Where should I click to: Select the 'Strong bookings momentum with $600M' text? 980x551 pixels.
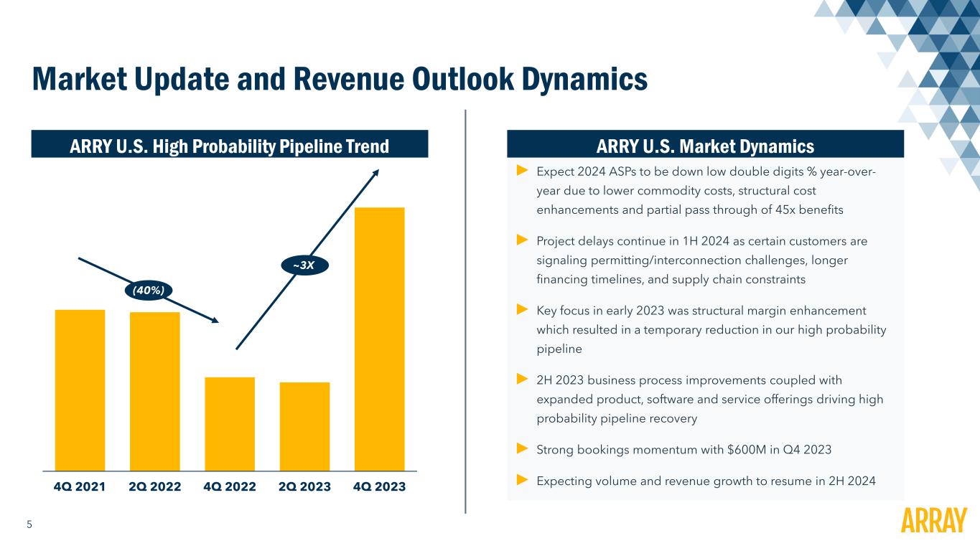(684, 450)
